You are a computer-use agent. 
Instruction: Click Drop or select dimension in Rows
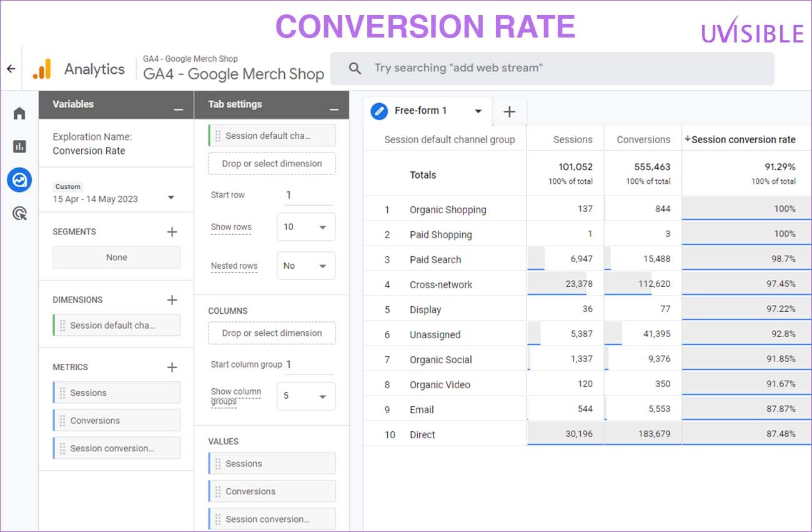272,164
